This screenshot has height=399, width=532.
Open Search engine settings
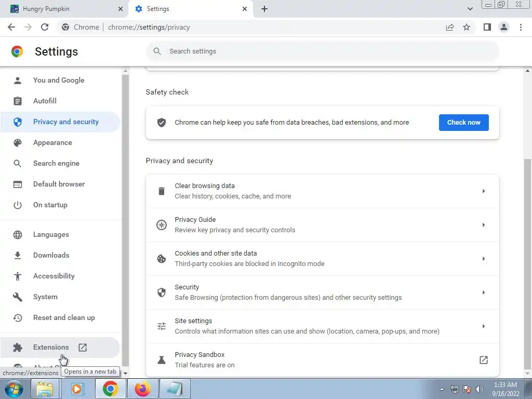click(60, 164)
